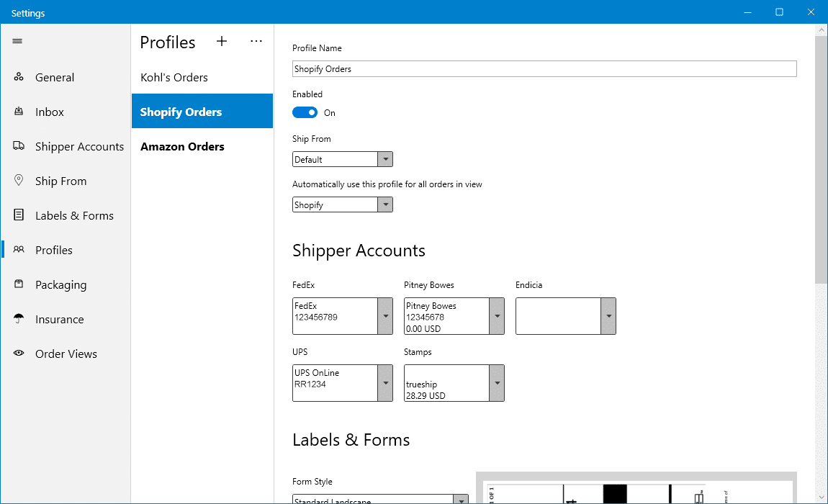This screenshot has width=828, height=504.
Task: Select the Amazon Orders profile
Action: point(202,146)
